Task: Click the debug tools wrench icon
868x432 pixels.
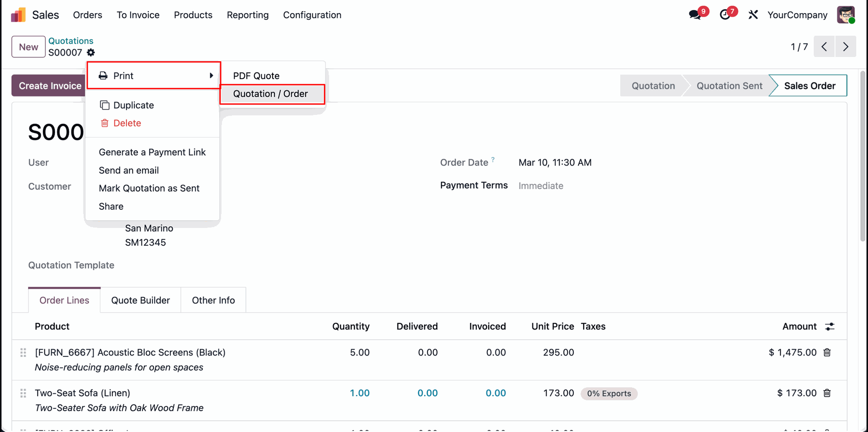Action: [753, 15]
